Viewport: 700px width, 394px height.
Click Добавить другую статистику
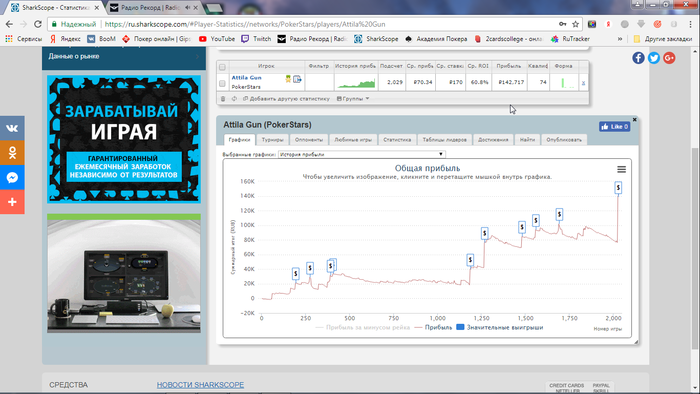[x=286, y=99]
